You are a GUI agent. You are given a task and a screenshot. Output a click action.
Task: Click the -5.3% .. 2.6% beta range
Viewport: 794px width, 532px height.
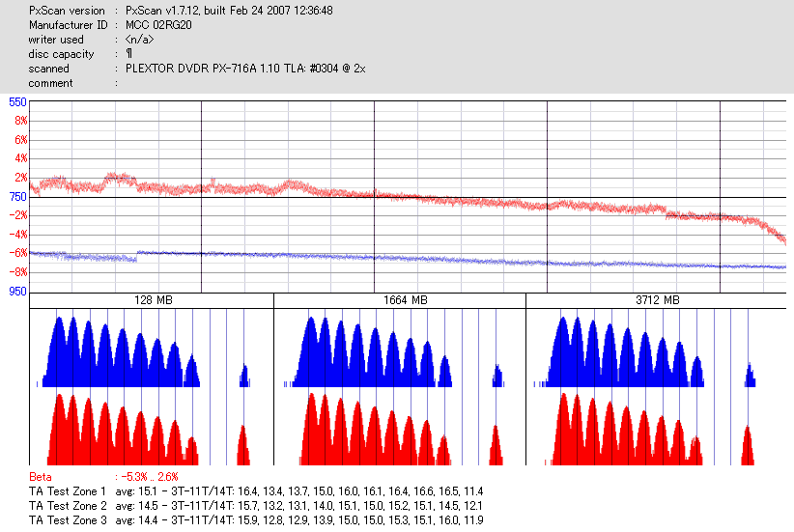tap(150, 477)
